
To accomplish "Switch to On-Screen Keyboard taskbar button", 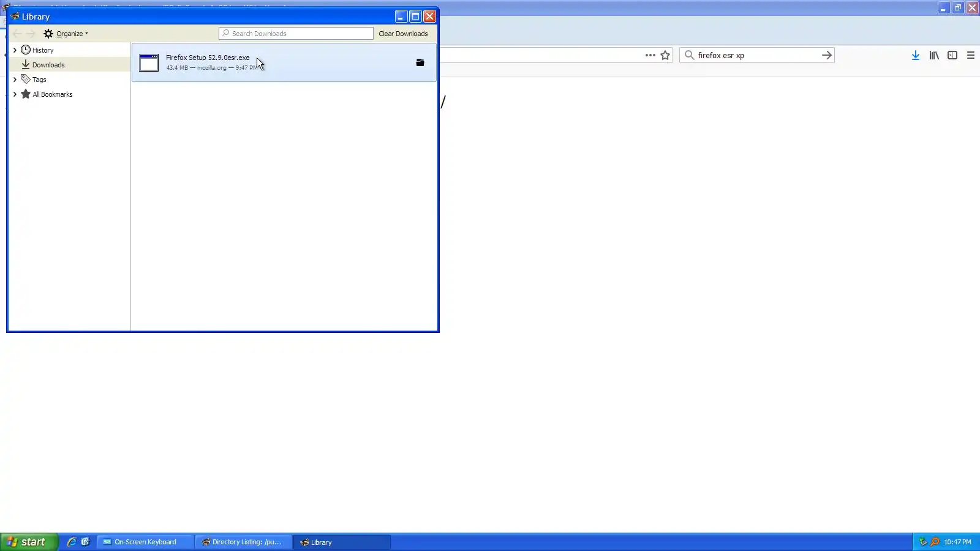I will point(145,542).
